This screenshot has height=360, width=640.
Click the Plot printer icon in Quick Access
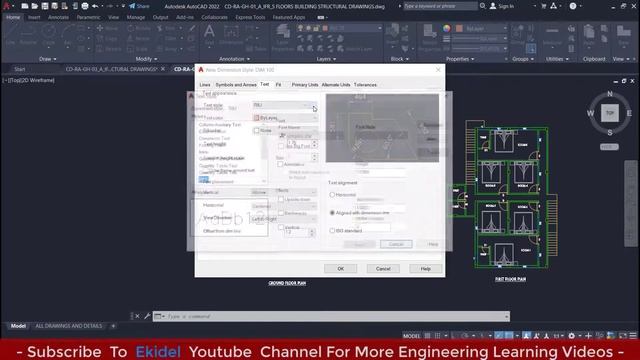click(x=85, y=6)
